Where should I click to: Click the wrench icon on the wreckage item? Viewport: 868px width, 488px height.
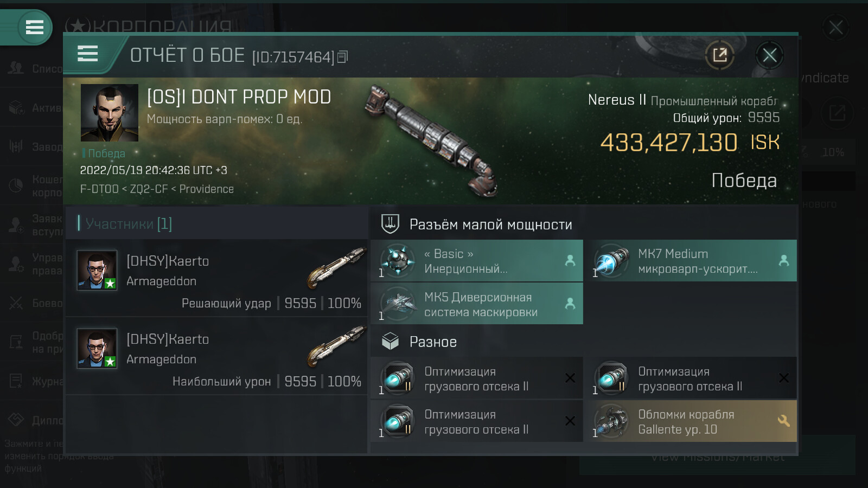783,421
